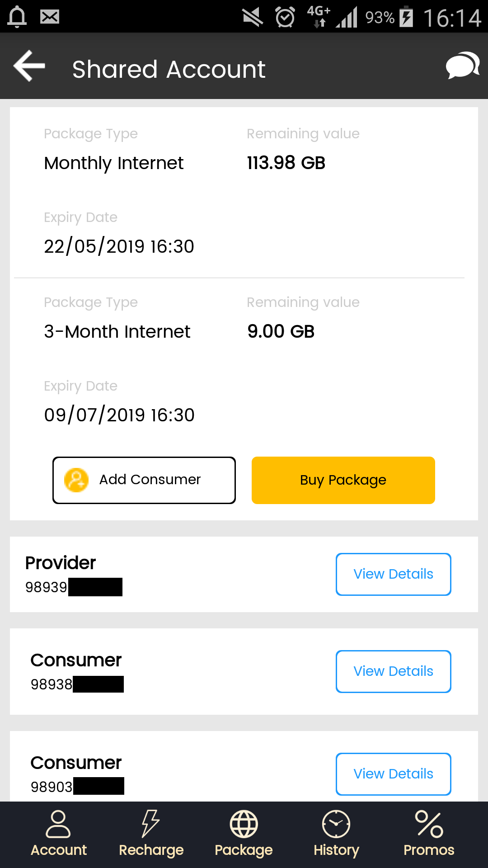This screenshot has height=868, width=488.
Task: Tap the mail envelope status icon
Action: click(x=50, y=17)
